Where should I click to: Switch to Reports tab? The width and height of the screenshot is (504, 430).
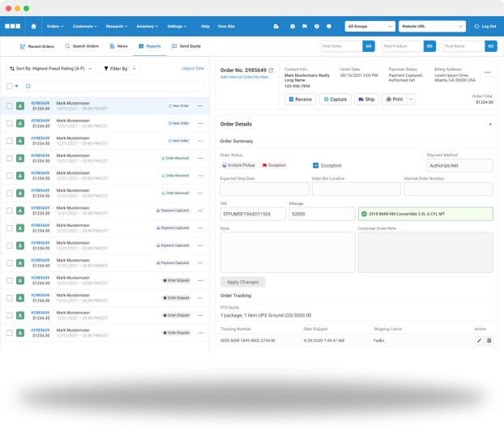pos(150,46)
